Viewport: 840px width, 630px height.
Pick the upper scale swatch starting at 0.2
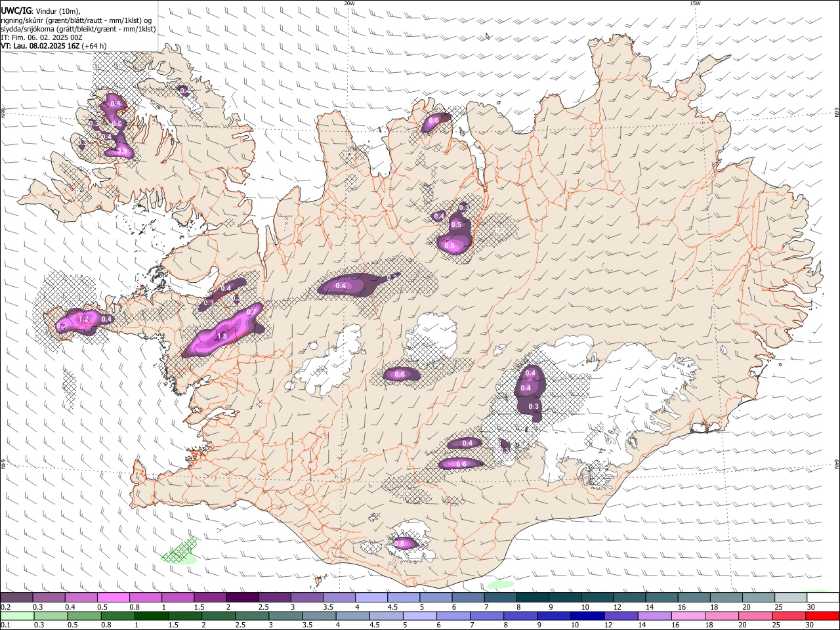(x=16, y=597)
